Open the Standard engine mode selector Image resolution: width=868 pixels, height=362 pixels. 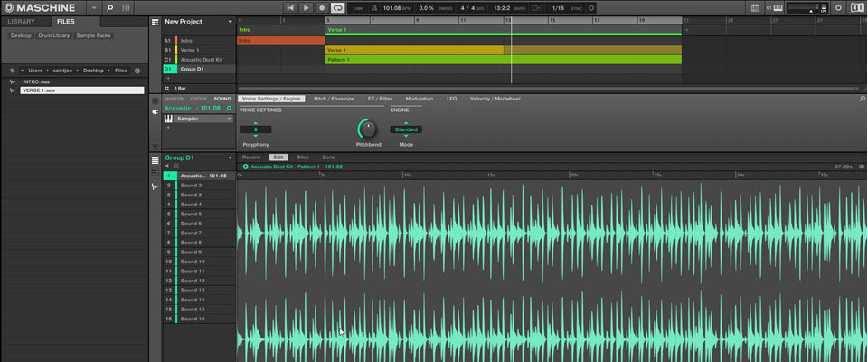point(406,129)
